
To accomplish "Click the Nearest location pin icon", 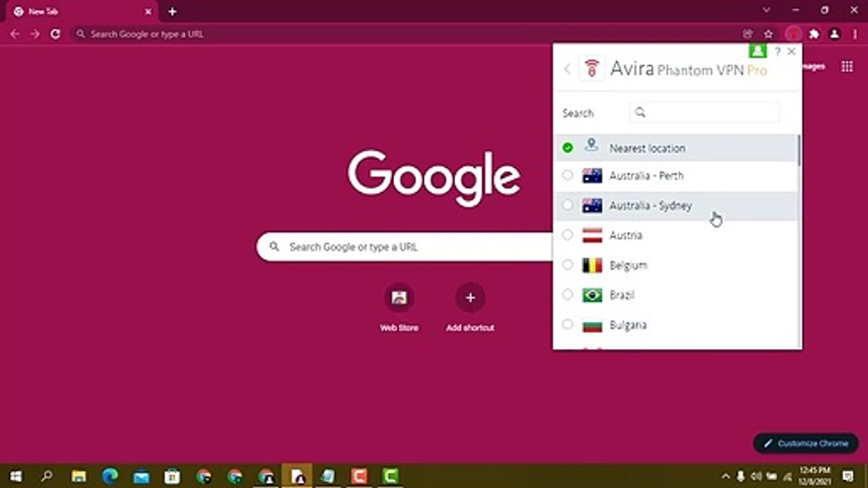I will pyautogui.click(x=591, y=145).
